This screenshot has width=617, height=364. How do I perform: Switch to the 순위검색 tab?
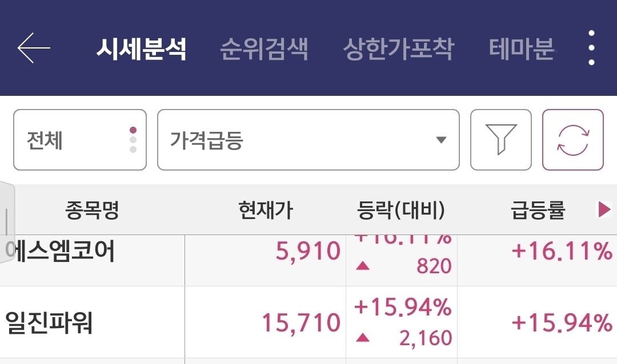tap(264, 49)
